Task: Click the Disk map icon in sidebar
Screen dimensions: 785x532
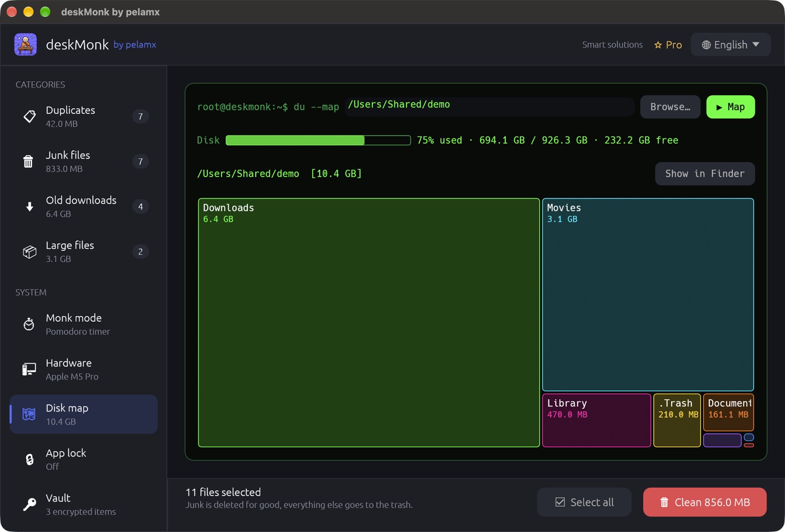Action: click(x=29, y=414)
